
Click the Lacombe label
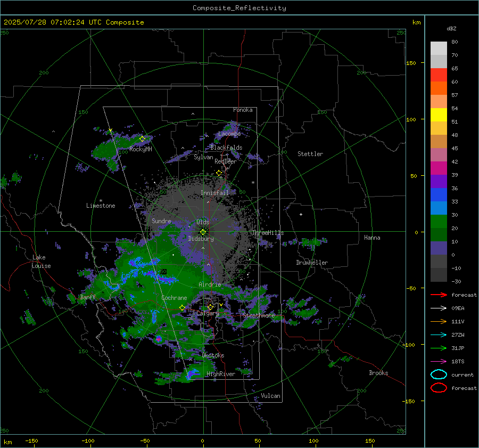click(x=229, y=134)
